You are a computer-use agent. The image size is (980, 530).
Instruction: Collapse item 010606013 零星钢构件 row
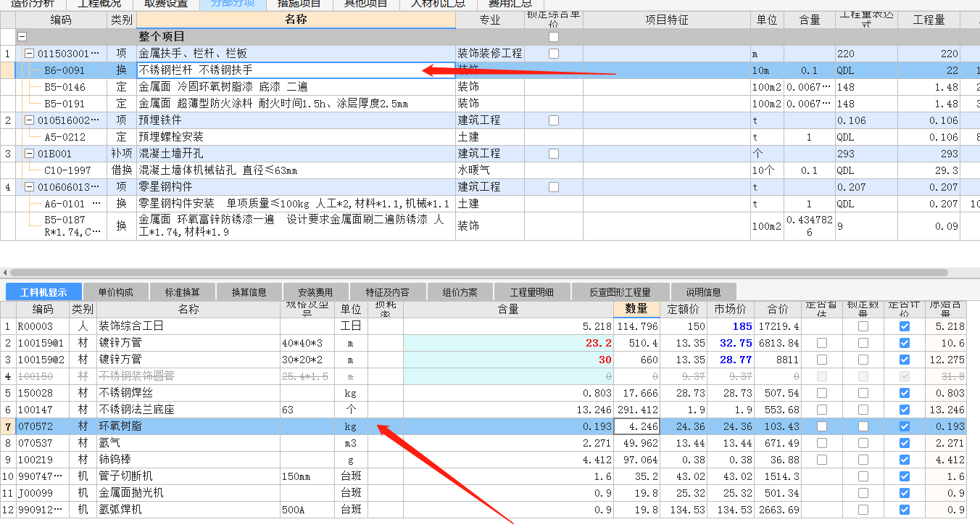(29, 187)
